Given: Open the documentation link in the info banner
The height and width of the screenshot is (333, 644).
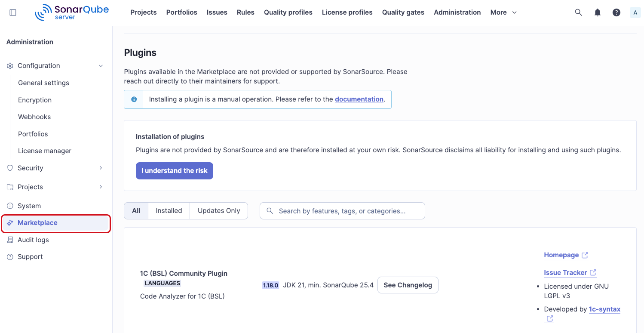Looking at the screenshot, I should coord(359,99).
